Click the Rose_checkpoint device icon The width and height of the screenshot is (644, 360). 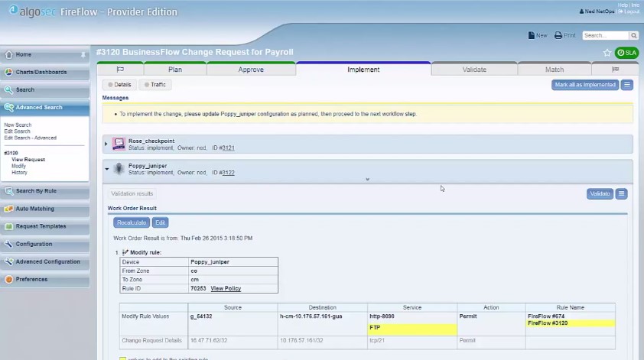pyautogui.click(x=119, y=144)
